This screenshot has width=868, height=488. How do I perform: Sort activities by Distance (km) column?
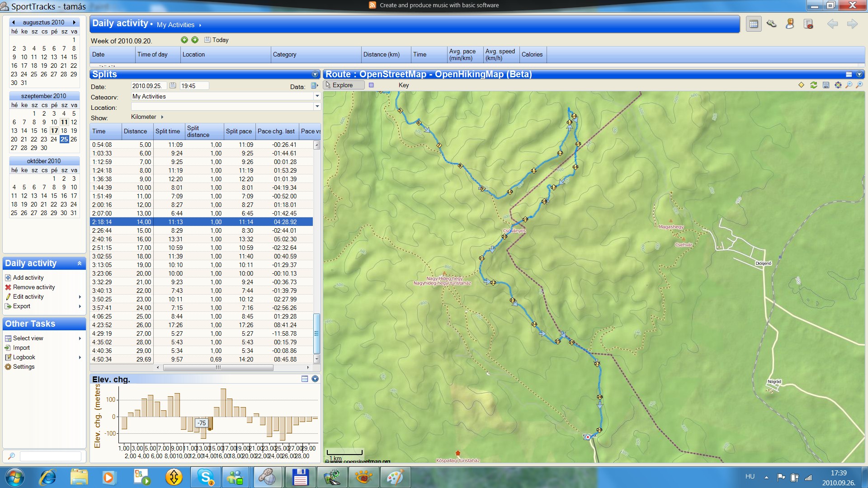[386, 54]
